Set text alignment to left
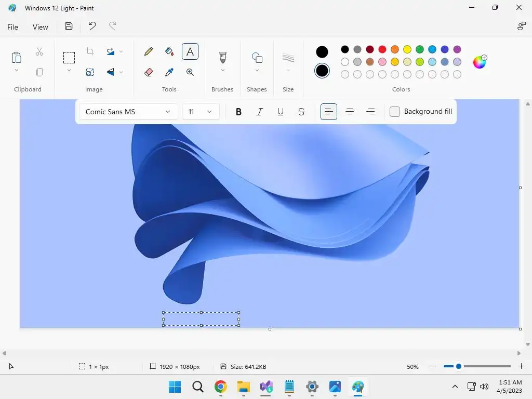 [329, 112]
